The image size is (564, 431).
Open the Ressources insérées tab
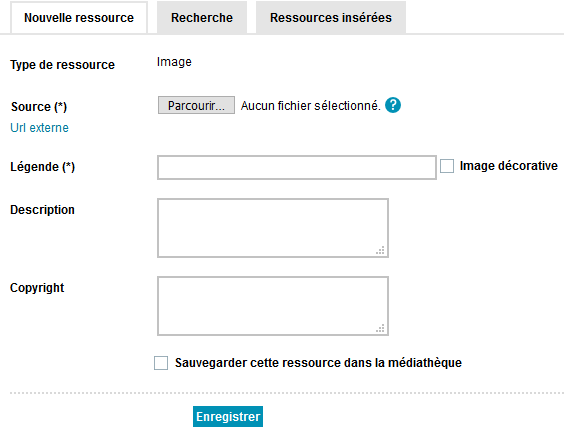click(x=331, y=18)
